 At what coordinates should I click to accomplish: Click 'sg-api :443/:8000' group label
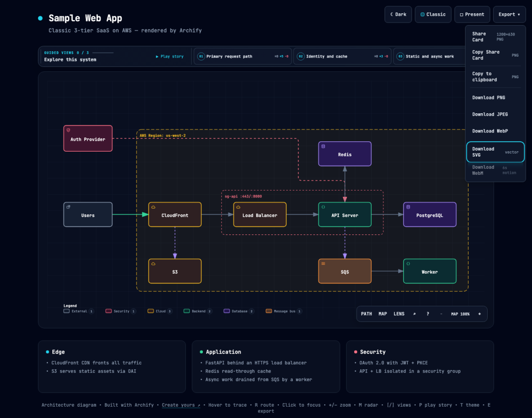pos(243,196)
